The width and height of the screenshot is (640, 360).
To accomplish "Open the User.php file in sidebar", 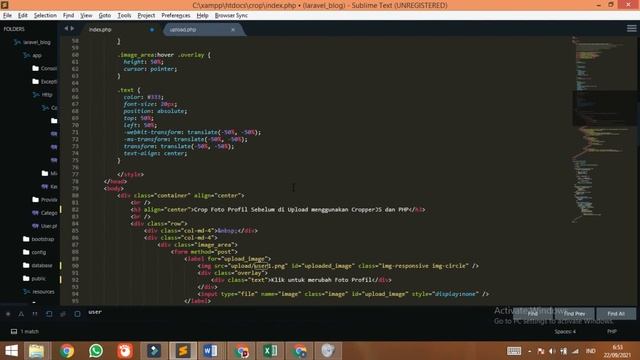I will [x=45, y=226].
